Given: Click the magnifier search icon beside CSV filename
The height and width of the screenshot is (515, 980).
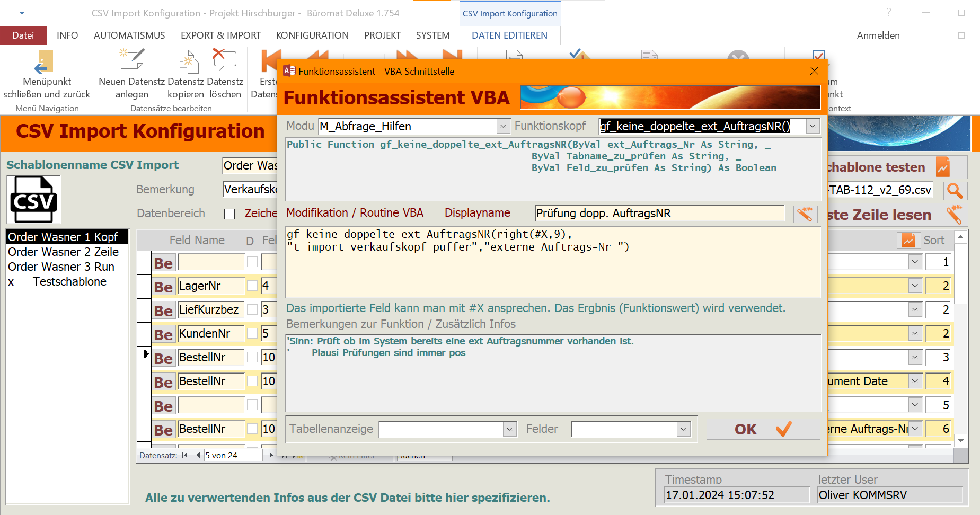Looking at the screenshot, I should (x=955, y=191).
